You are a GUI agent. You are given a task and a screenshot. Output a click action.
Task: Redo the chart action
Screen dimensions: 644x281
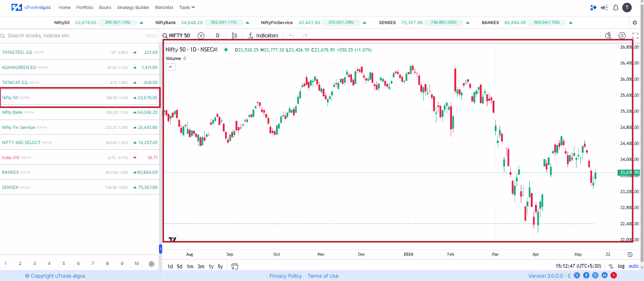coord(305,35)
